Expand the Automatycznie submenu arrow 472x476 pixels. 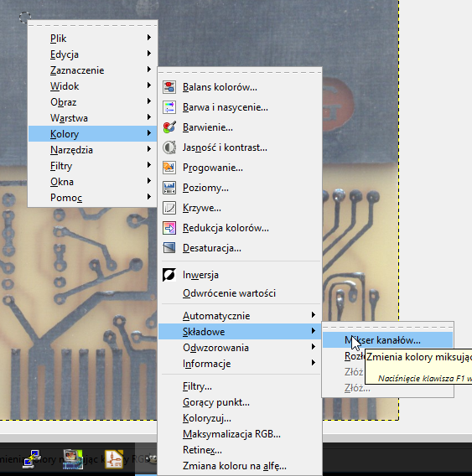[314, 315]
